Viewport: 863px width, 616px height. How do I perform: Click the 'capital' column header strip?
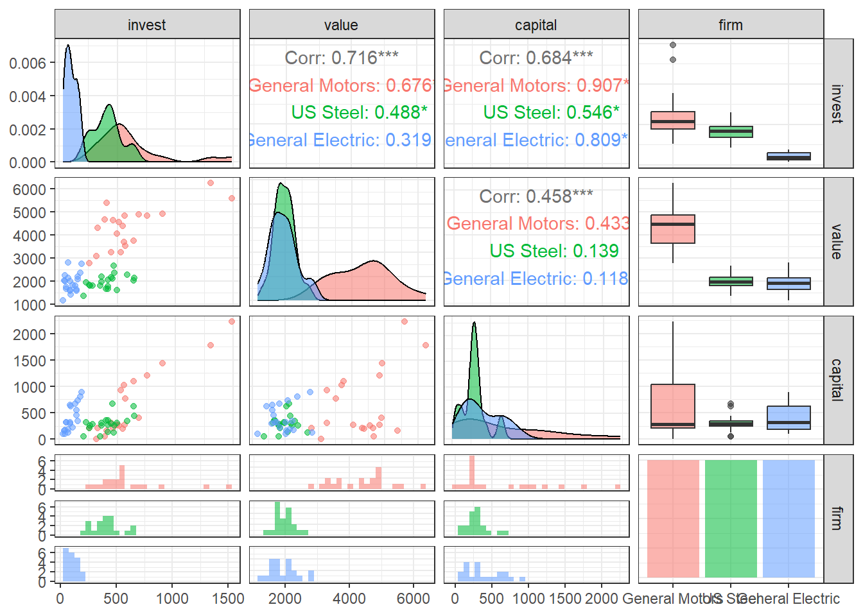pyautogui.click(x=536, y=24)
